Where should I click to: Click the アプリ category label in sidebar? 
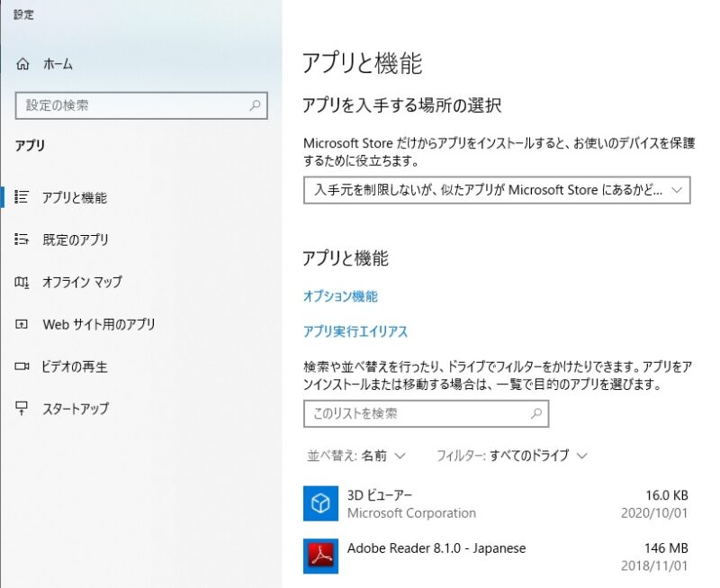click(30, 145)
